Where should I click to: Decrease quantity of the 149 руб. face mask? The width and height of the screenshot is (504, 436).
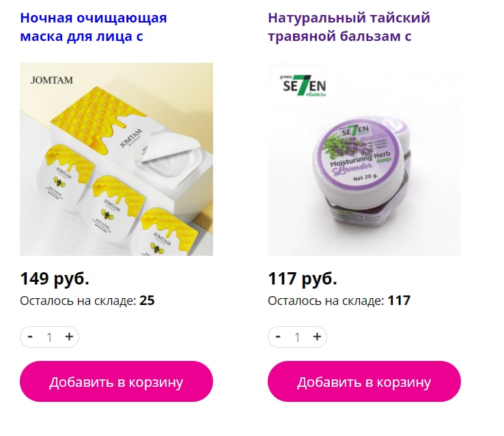pos(30,337)
